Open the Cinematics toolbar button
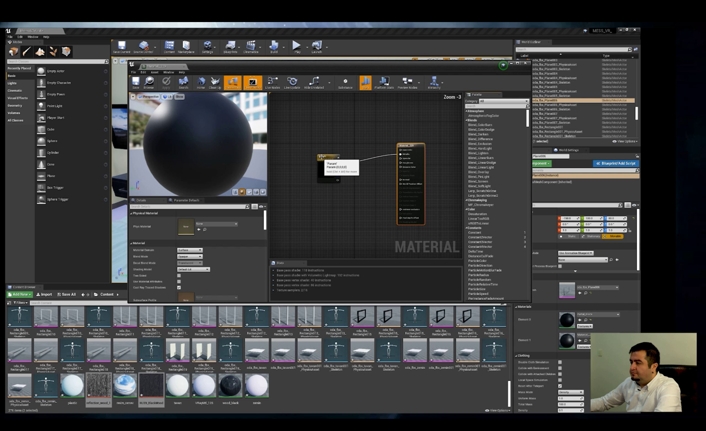The image size is (706, 431). (251, 47)
